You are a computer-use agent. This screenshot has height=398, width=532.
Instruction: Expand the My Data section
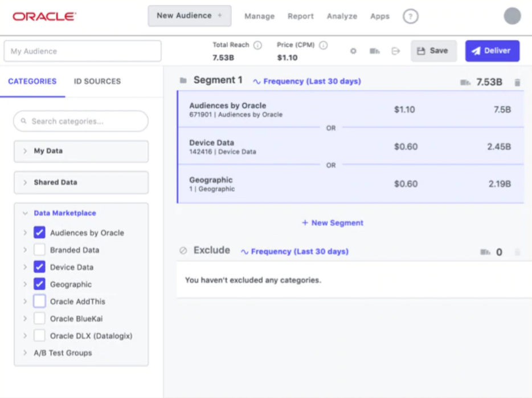pos(81,151)
